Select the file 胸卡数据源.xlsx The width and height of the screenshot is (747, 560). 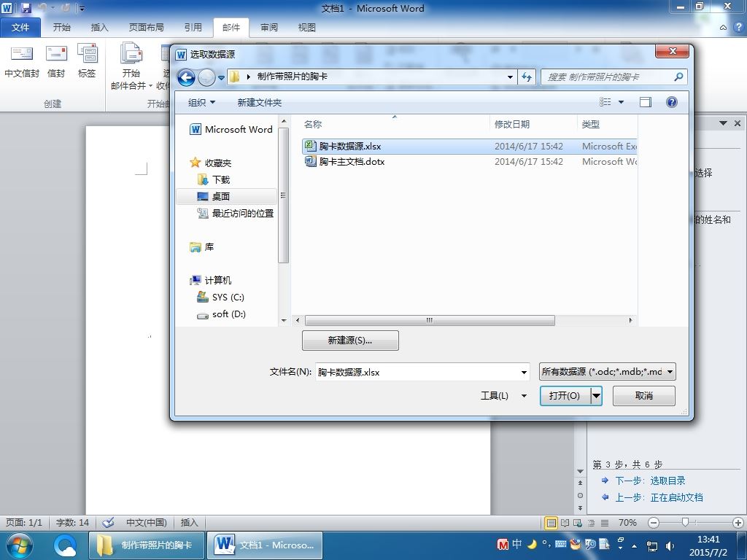[469, 146]
